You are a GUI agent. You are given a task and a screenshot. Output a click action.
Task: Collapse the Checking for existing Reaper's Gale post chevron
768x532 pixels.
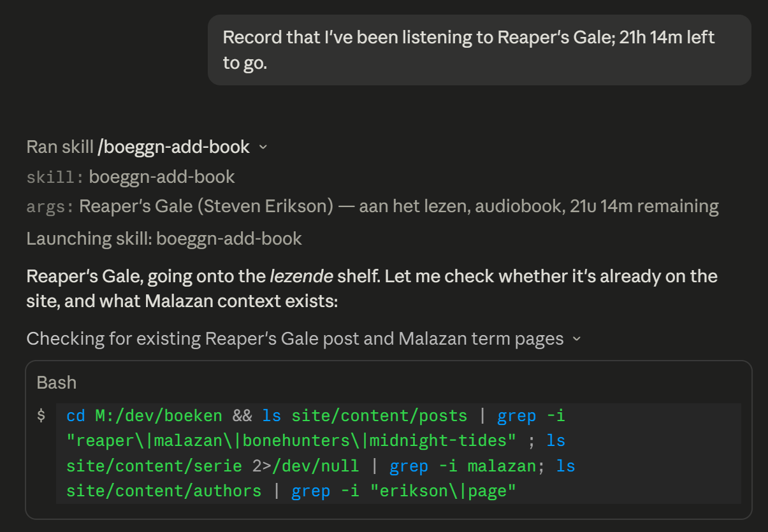577,339
